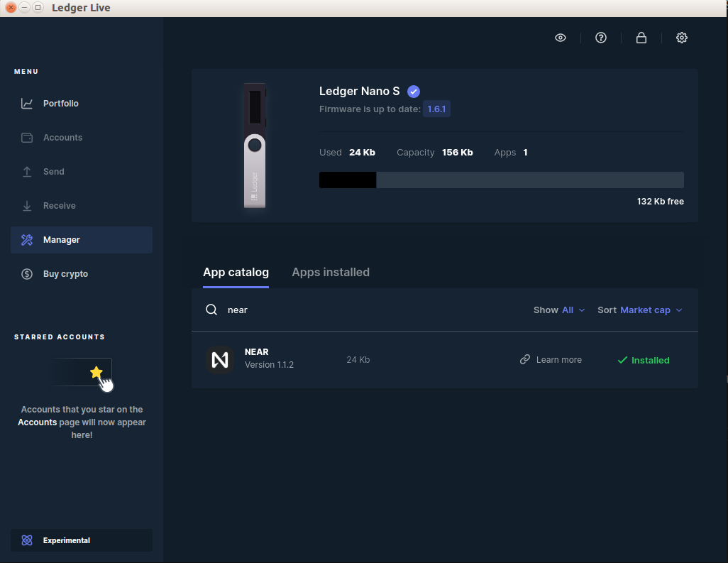Image resolution: width=728 pixels, height=563 pixels.
Task: Click the Show filter chevron arrow
Action: pyautogui.click(x=582, y=310)
